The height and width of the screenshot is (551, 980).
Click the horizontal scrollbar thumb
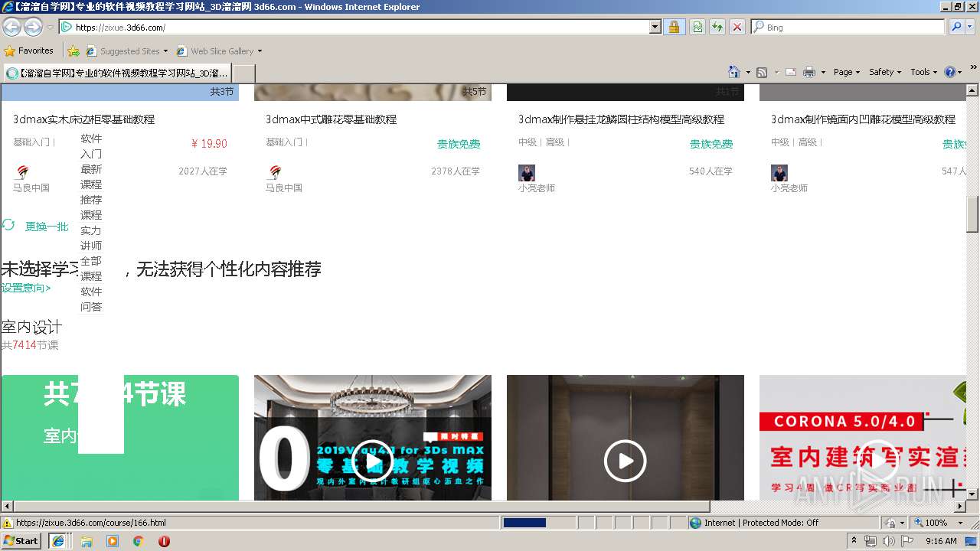[362, 507]
